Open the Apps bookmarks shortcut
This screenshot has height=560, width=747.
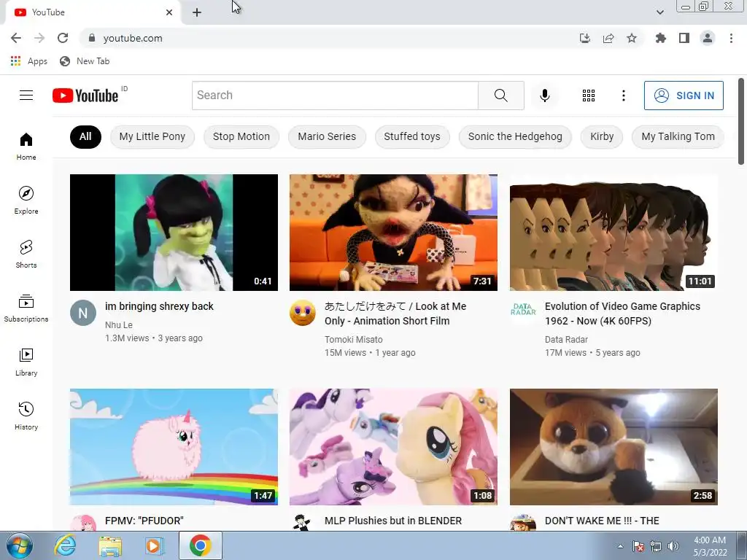pos(28,61)
